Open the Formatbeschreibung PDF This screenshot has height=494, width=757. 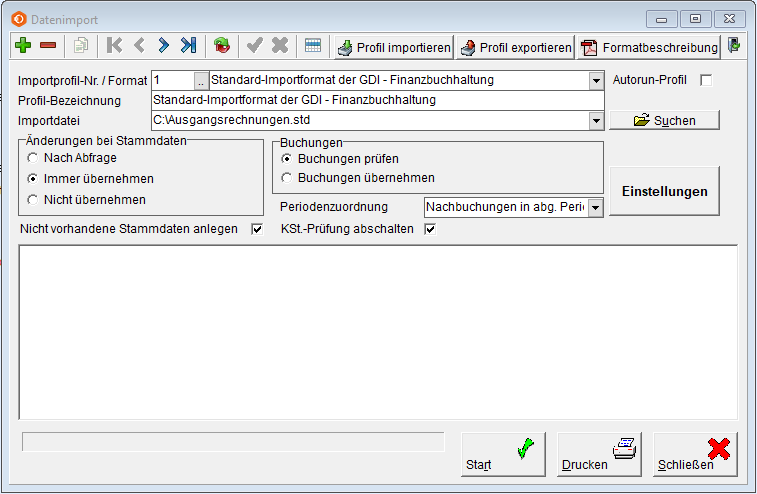point(650,47)
